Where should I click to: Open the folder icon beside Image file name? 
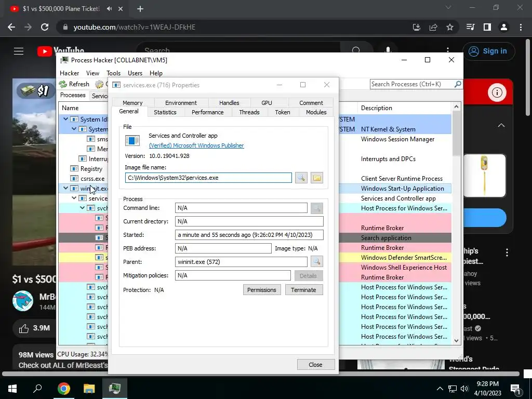316,178
